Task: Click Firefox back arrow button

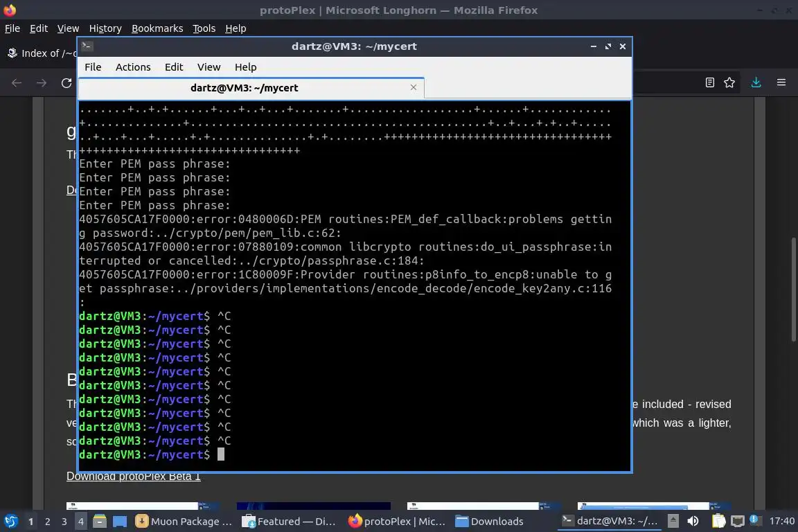Action: click(17, 83)
